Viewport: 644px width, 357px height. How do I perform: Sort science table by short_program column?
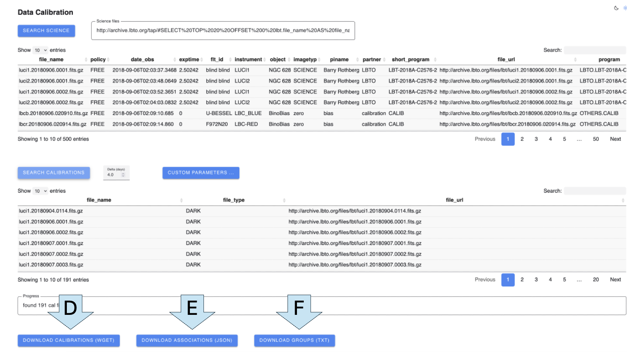point(410,60)
